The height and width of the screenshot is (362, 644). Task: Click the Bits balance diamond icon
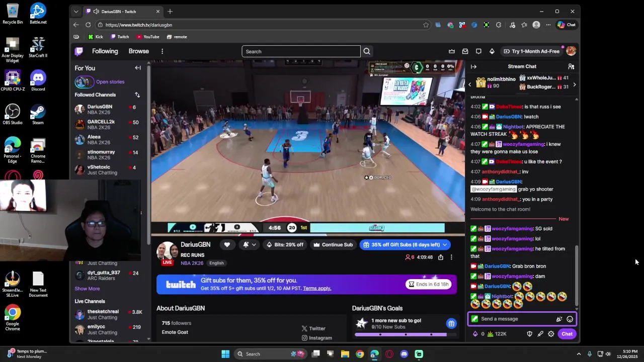475,334
